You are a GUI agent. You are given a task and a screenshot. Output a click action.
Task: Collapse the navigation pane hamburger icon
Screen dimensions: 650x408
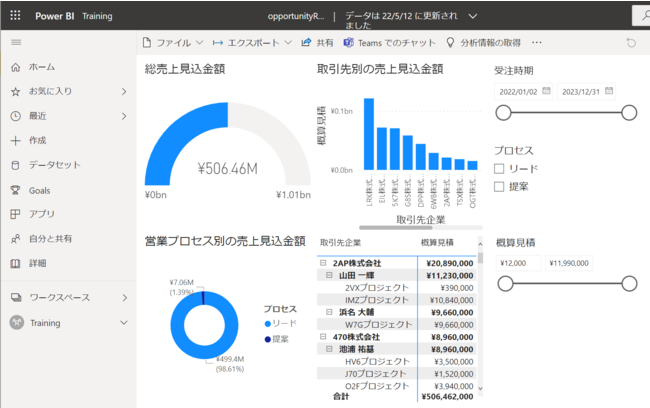pyautogui.click(x=15, y=43)
